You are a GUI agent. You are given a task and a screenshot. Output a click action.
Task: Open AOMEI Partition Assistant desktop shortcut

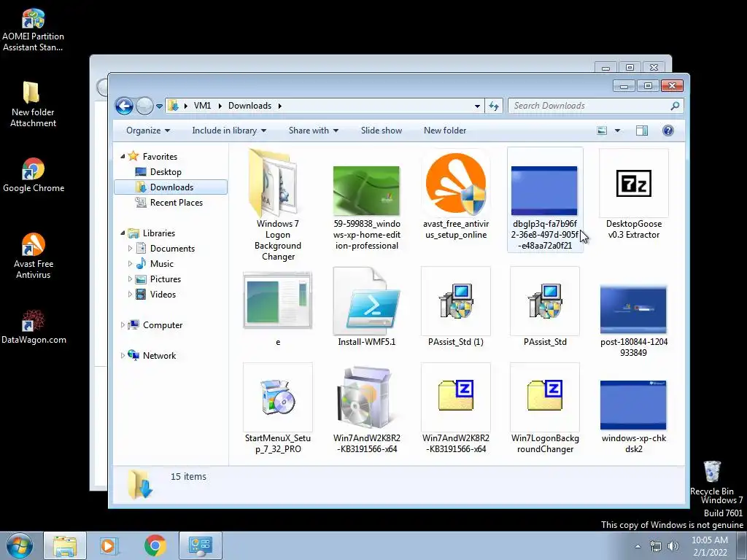[33, 29]
